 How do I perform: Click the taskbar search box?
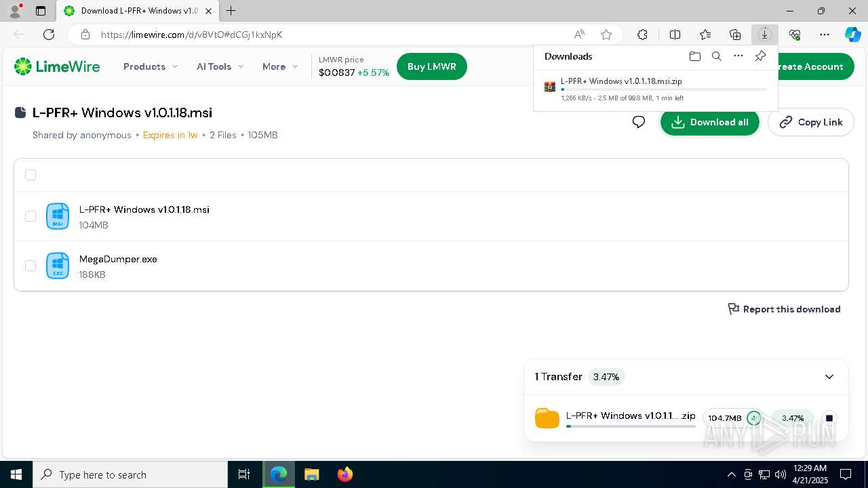130,474
